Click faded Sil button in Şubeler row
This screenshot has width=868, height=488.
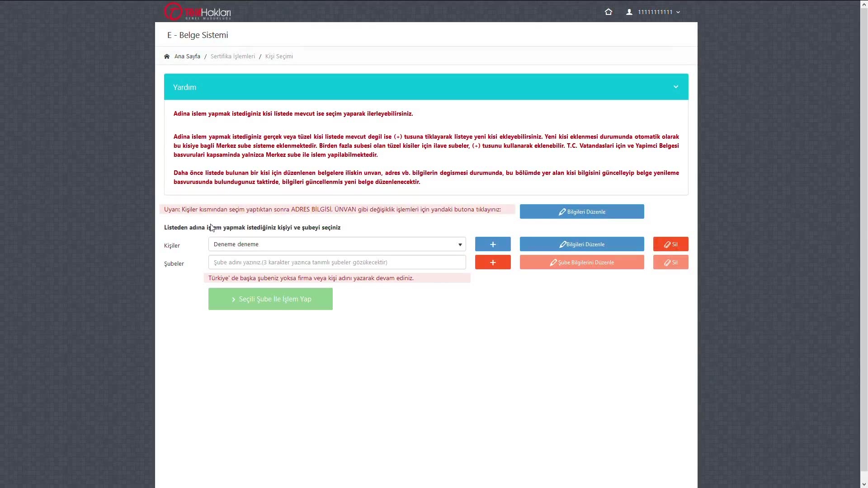[x=670, y=263]
